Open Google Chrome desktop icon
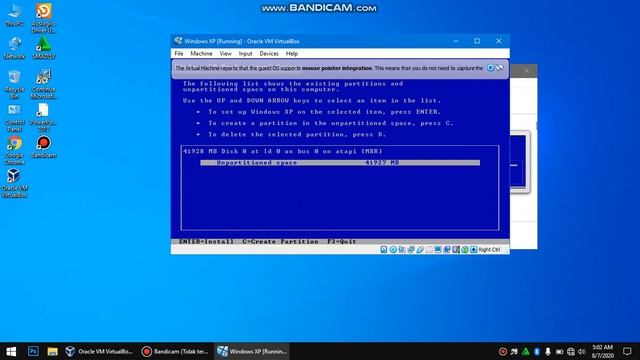 coord(14,150)
